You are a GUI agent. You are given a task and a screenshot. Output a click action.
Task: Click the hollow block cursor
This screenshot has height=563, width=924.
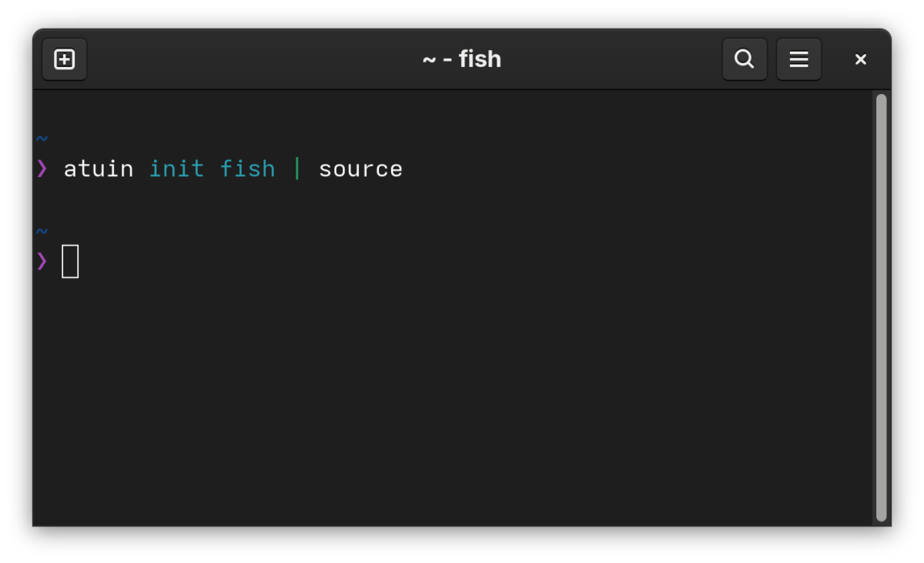click(x=70, y=261)
